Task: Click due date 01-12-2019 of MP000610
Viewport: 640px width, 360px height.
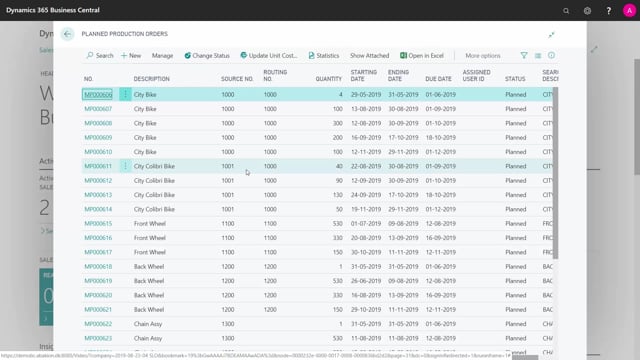Action: 440,152
